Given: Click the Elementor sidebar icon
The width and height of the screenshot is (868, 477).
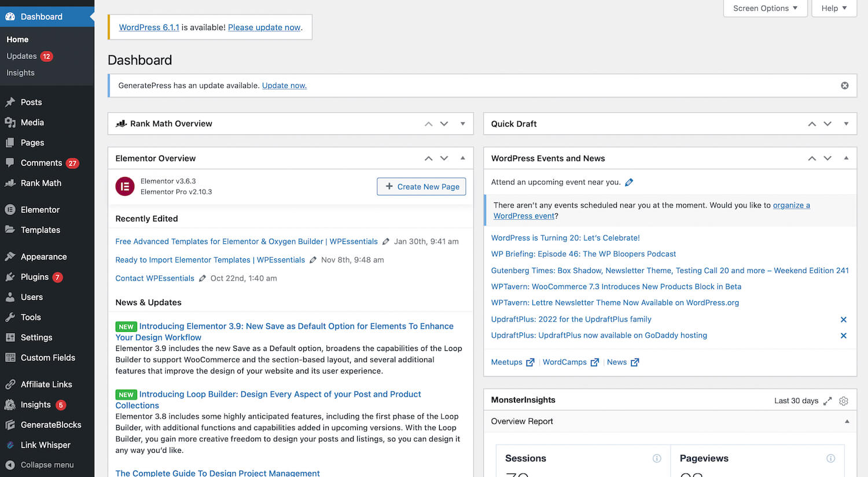Looking at the screenshot, I should click(10, 210).
